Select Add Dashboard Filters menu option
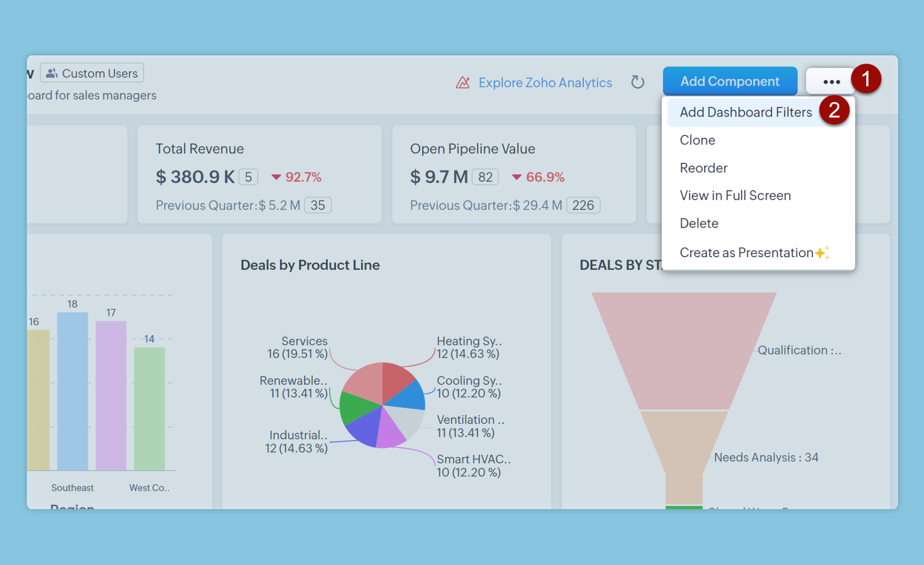 (x=745, y=112)
